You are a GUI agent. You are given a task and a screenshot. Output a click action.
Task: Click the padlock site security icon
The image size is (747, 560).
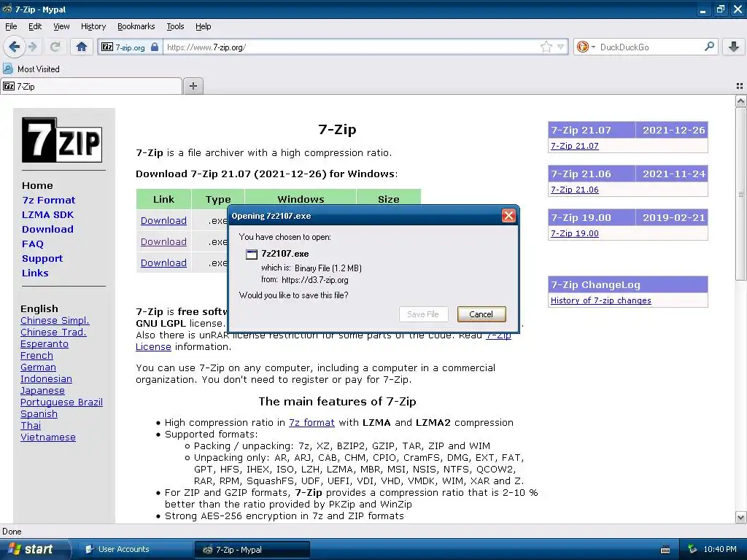155,47
